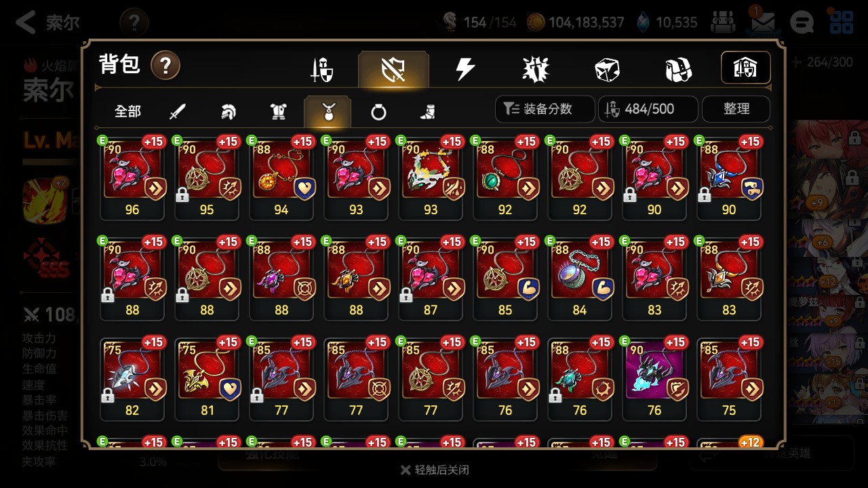Show all items with 全部 tab
The height and width of the screenshot is (488, 868).
pos(127,112)
